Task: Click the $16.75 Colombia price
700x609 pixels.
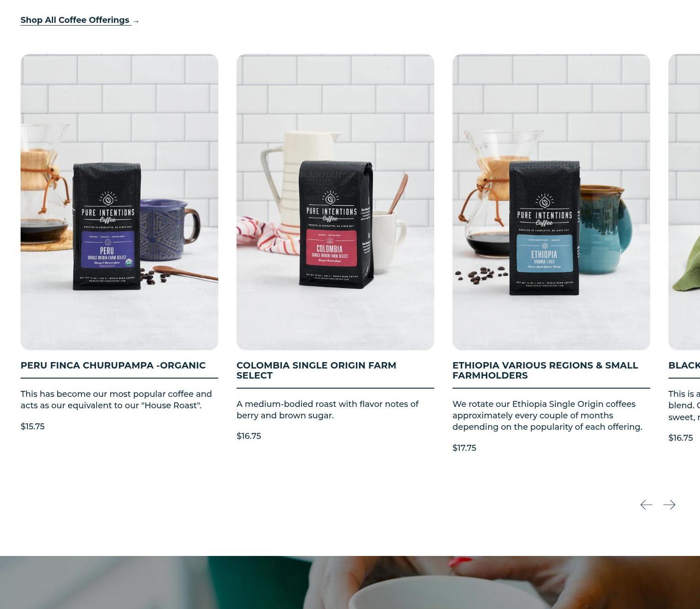Action: (249, 436)
